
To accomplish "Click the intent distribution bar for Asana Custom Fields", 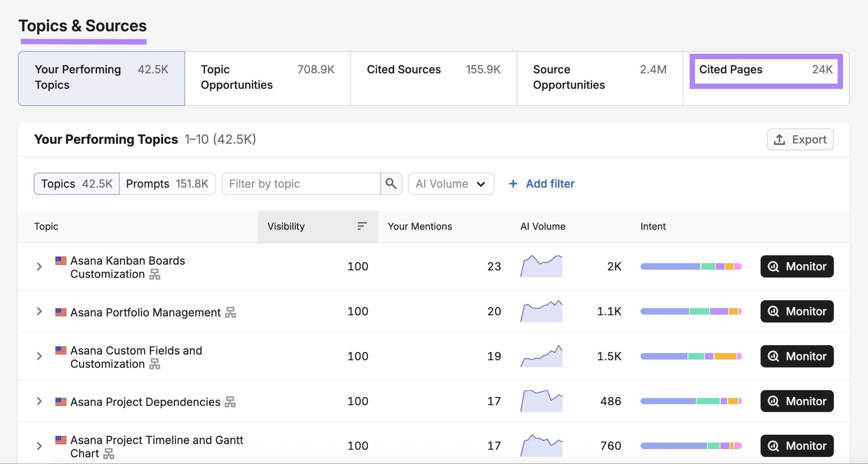I will coord(691,356).
